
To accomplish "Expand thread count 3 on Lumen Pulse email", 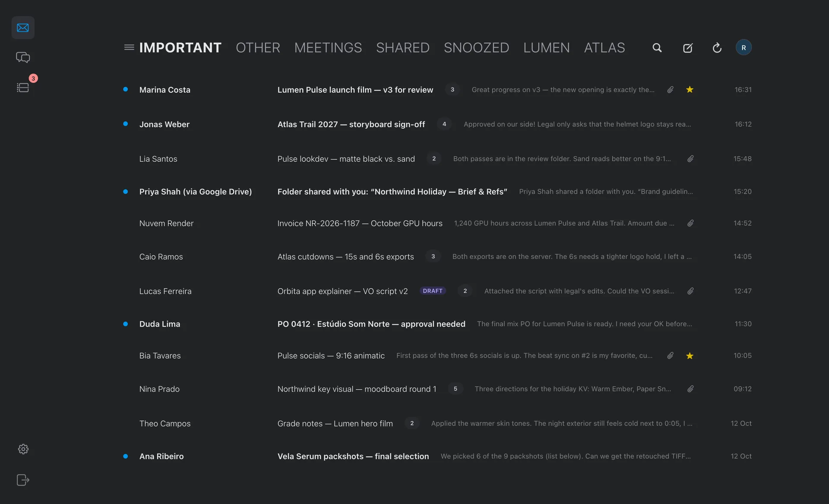I will [452, 89].
